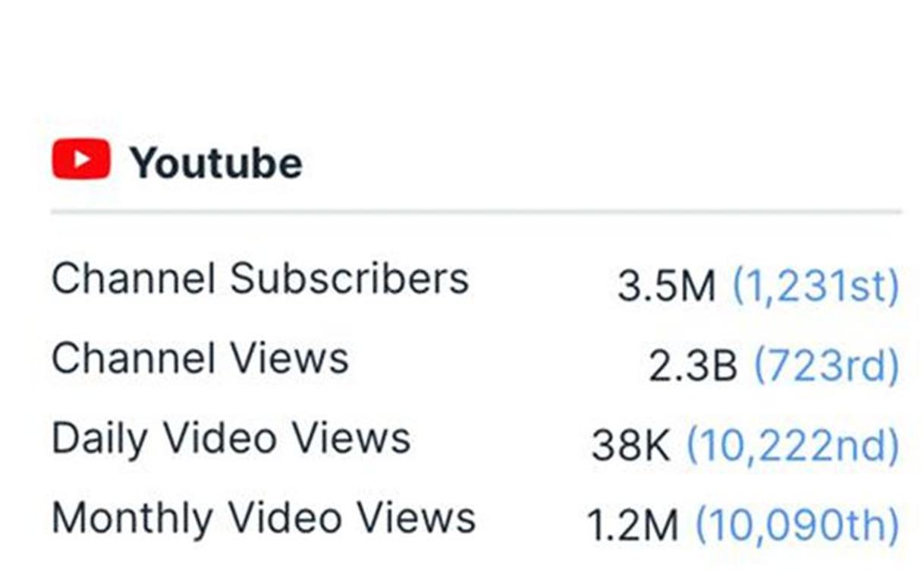Open the 1,231st subscriber rank link
This screenshot has width=924, height=574.
click(x=816, y=286)
